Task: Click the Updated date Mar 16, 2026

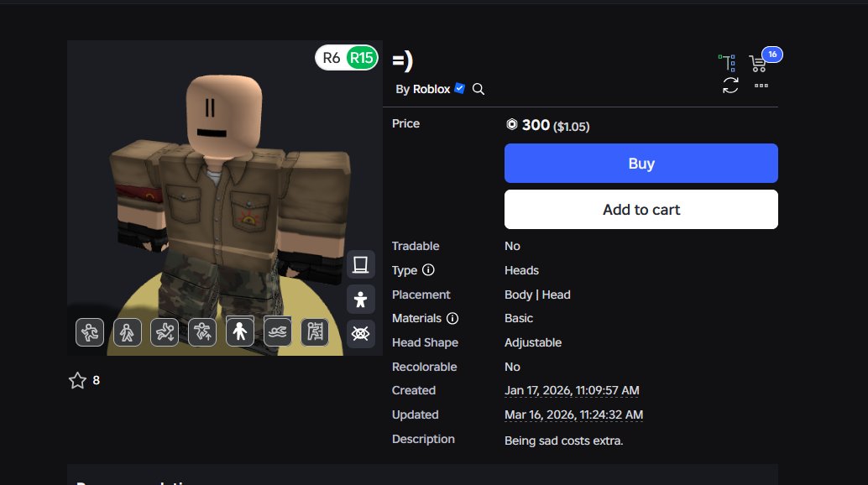Action: tap(573, 415)
